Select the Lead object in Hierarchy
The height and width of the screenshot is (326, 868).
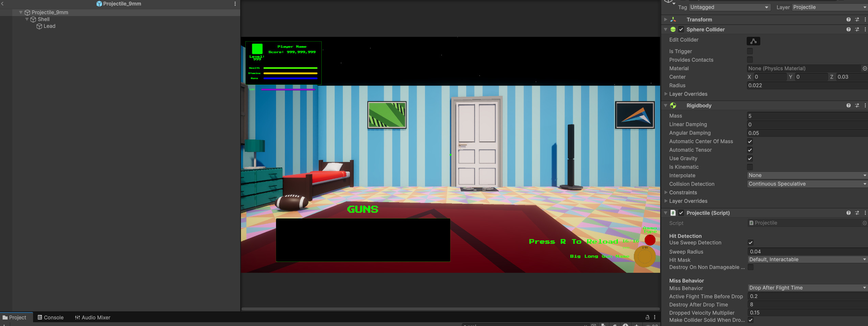coord(49,26)
